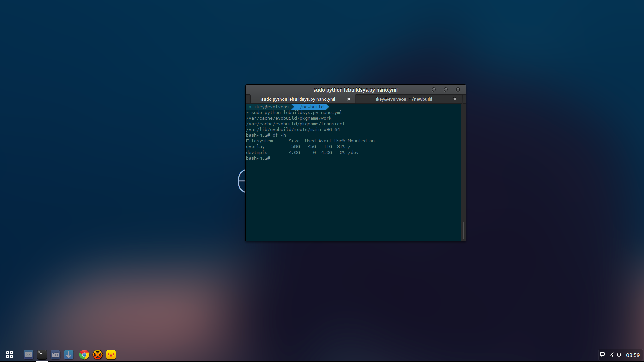The width and height of the screenshot is (644, 362).
Task: Focus the terminal launcher in the panel
Action: pos(42,354)
